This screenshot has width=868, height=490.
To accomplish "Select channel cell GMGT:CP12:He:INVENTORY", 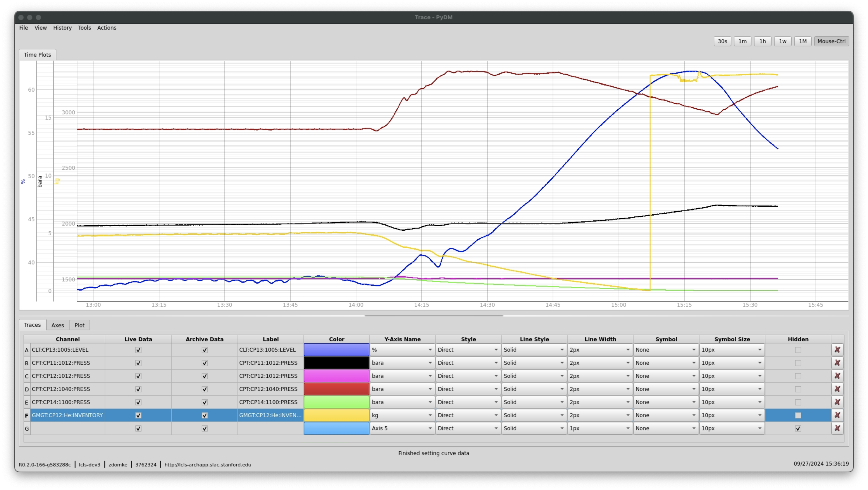I will point(68,415).
